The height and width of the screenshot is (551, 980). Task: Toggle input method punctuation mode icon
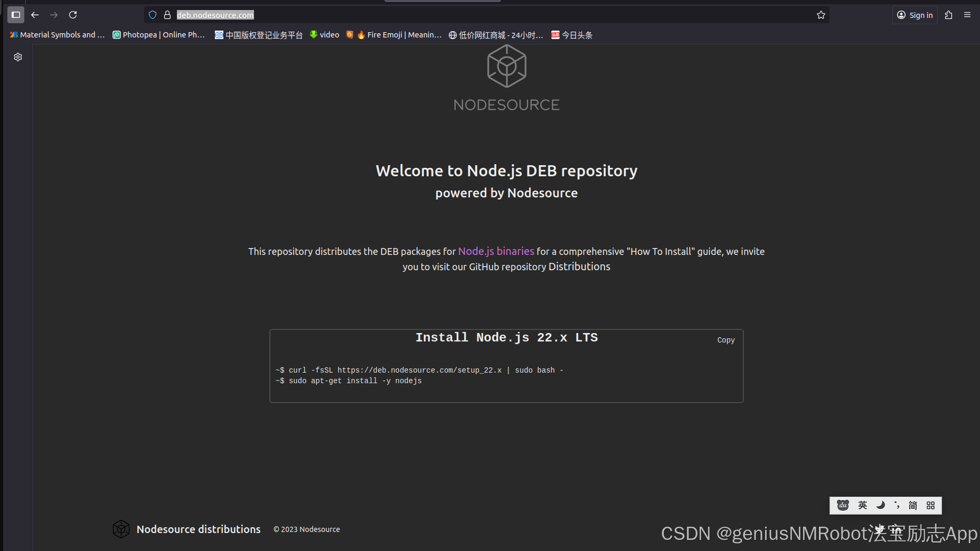(x=897, y=505)
